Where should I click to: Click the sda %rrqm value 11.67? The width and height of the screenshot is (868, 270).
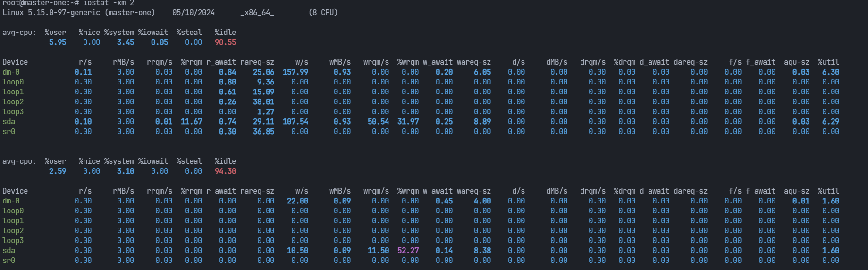191,122
